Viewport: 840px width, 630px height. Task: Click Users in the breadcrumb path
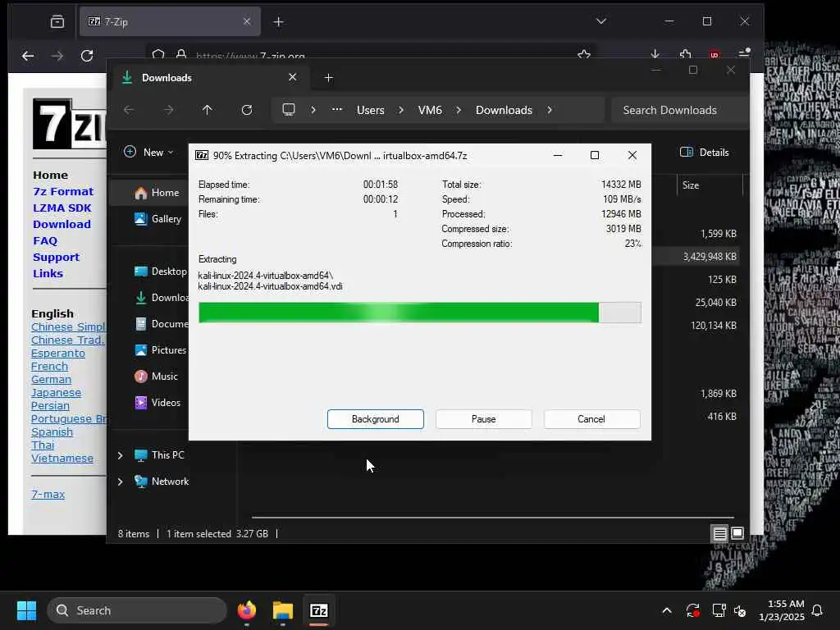(370, 110)
